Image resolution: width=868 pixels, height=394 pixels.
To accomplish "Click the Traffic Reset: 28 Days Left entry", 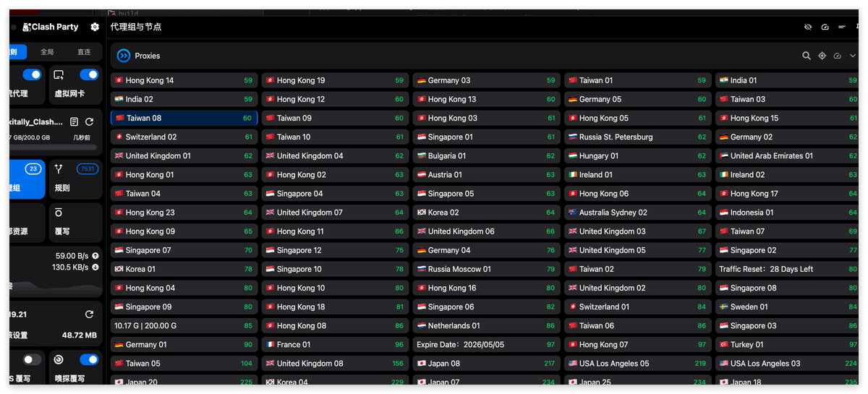I will pyautogui.click(x=787, y=269).
